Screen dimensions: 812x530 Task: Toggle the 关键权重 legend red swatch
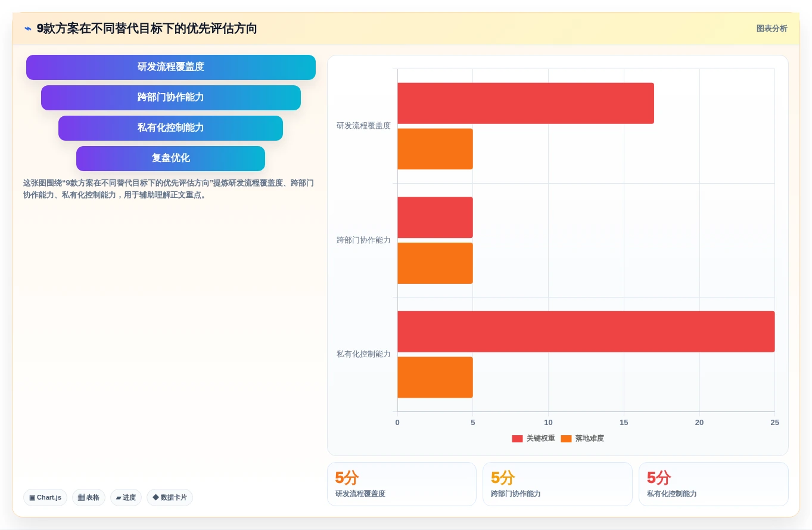pos(517,439)
